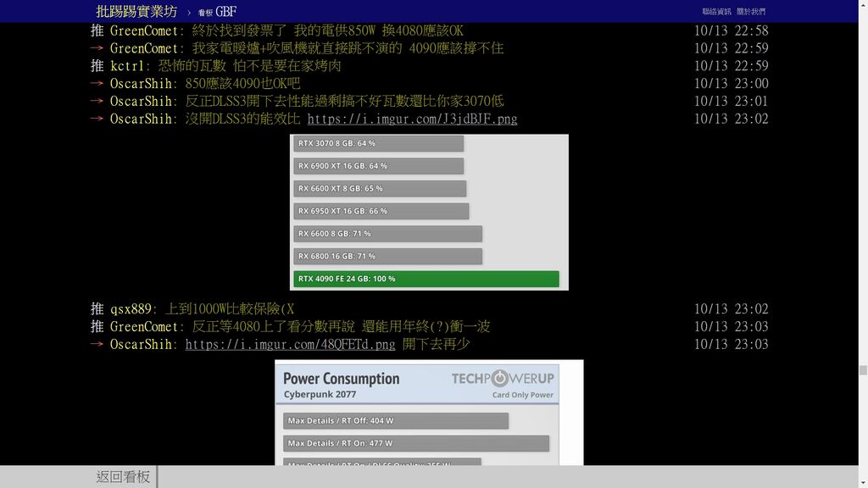Click the 'Cyberpunk 2077' chart subtitle
The width and height of the screenshot is (868, 488).
[x=320, y=395]
